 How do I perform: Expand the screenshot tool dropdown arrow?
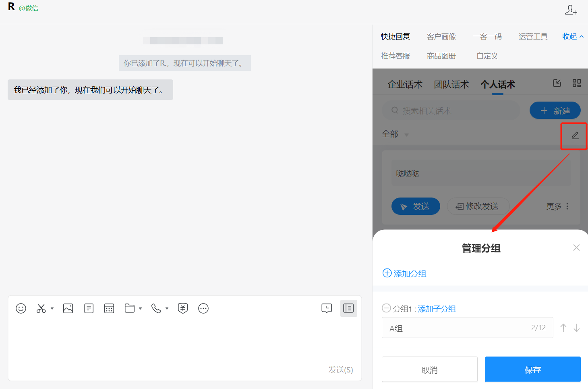pyautogui.click(x=52, y=309)
